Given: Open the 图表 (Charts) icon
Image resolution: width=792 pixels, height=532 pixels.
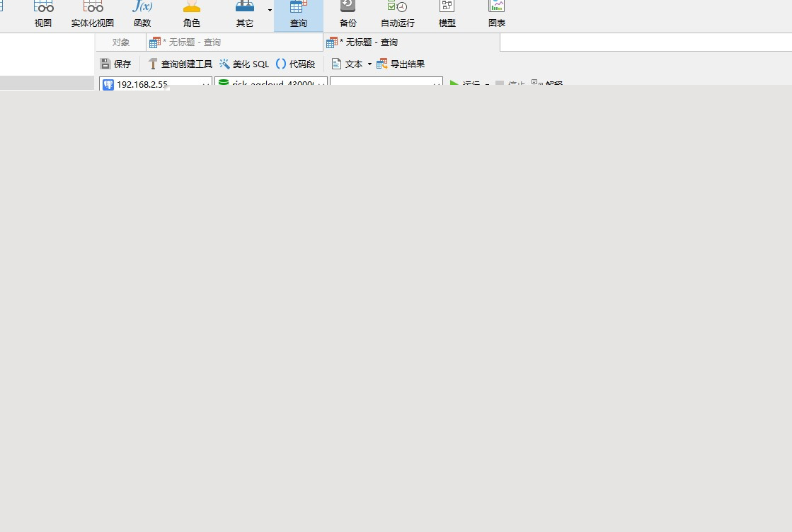Looking at the screenshot, I should click(497, 13).
